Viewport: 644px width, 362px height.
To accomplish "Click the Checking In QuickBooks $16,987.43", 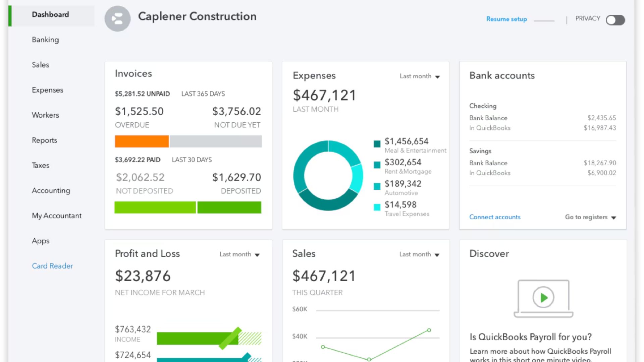I will [600, 128].
